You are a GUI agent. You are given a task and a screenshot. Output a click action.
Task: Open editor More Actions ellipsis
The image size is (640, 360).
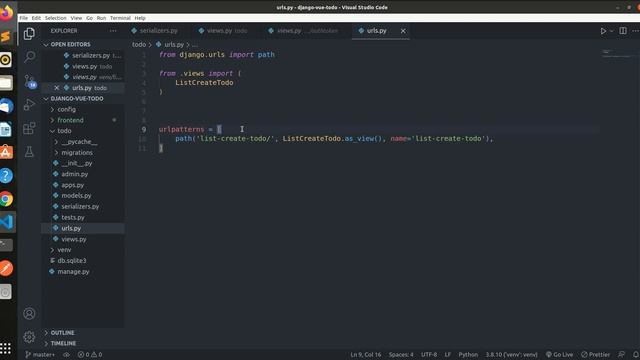pos(635,31)
